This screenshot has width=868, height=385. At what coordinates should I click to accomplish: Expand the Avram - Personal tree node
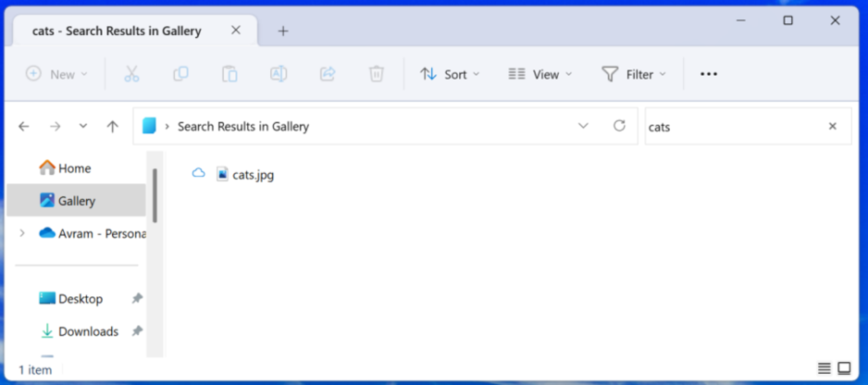click(22, 233)
